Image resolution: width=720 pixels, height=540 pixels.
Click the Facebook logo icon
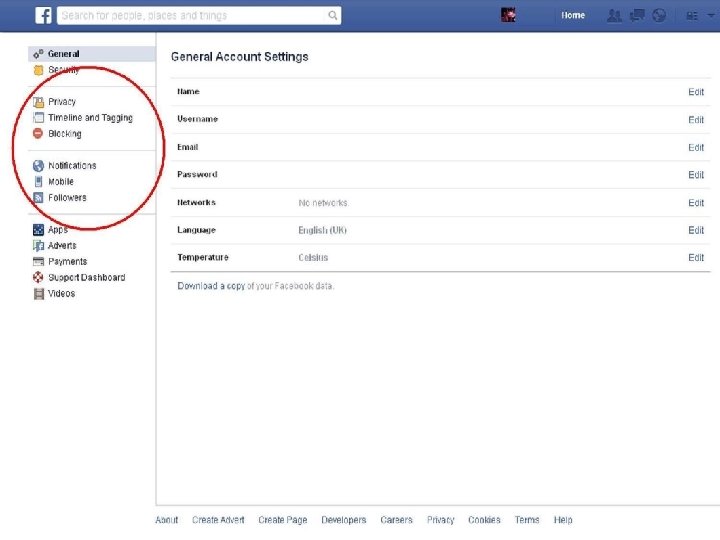click(x=43, y=16)
